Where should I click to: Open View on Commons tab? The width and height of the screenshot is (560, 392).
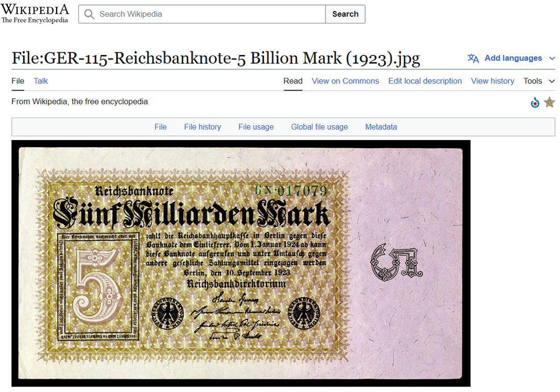click(345, 81)
